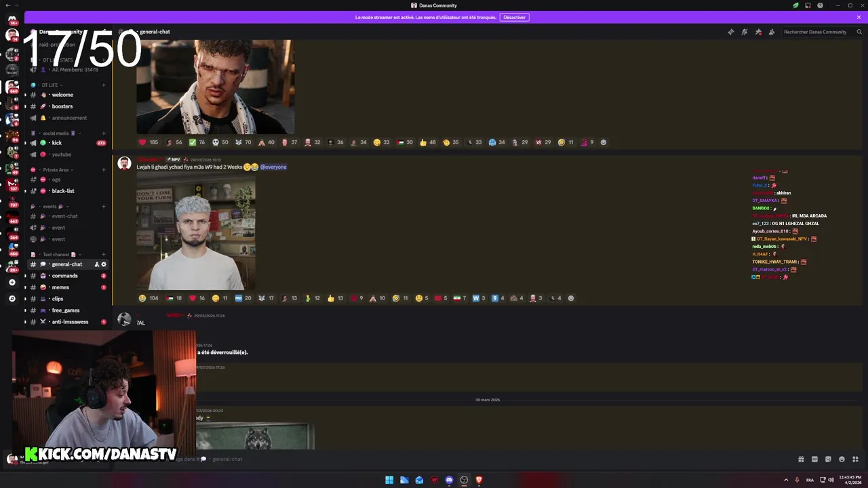Open the Help question mark icon
The width and height of the screenshot is (868, 488).
820,5
